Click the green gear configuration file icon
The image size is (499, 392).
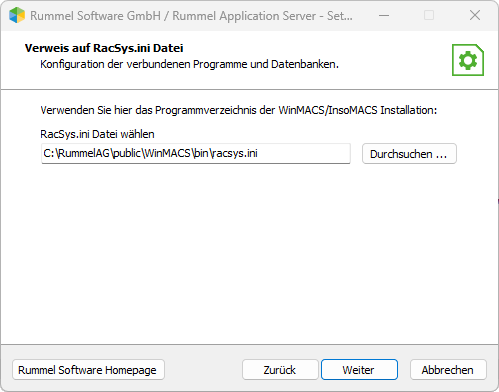[468, 60]
